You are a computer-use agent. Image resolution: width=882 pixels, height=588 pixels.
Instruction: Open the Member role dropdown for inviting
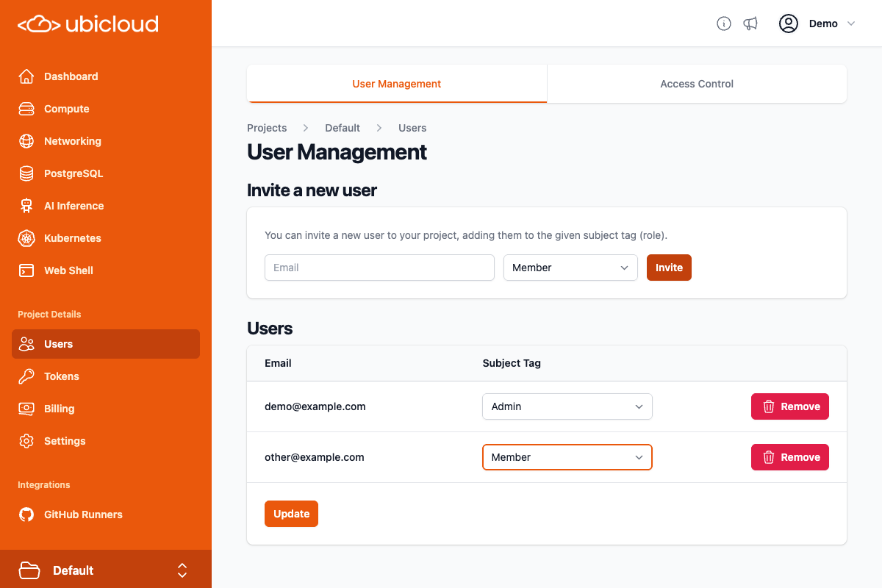tap(570, 268)
